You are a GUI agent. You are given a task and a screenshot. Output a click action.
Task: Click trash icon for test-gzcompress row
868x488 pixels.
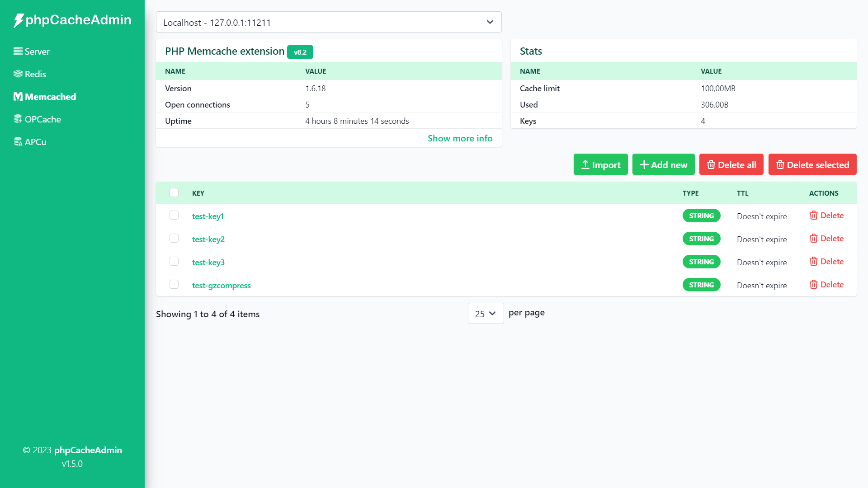point(813,285)
